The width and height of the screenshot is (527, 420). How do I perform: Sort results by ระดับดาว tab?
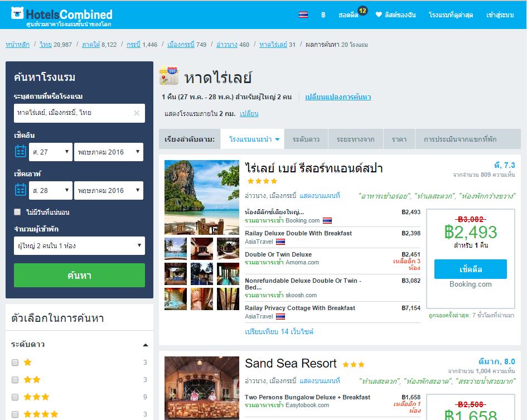click(x=306, y=139)
